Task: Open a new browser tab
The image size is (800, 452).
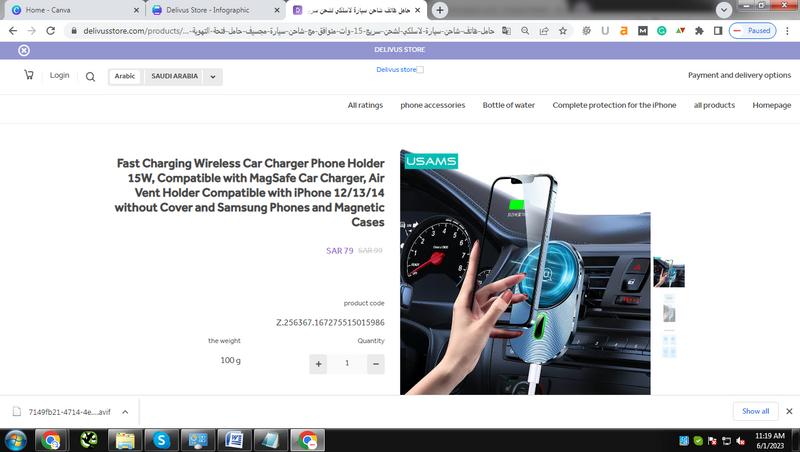Action: tap(440, 10)
